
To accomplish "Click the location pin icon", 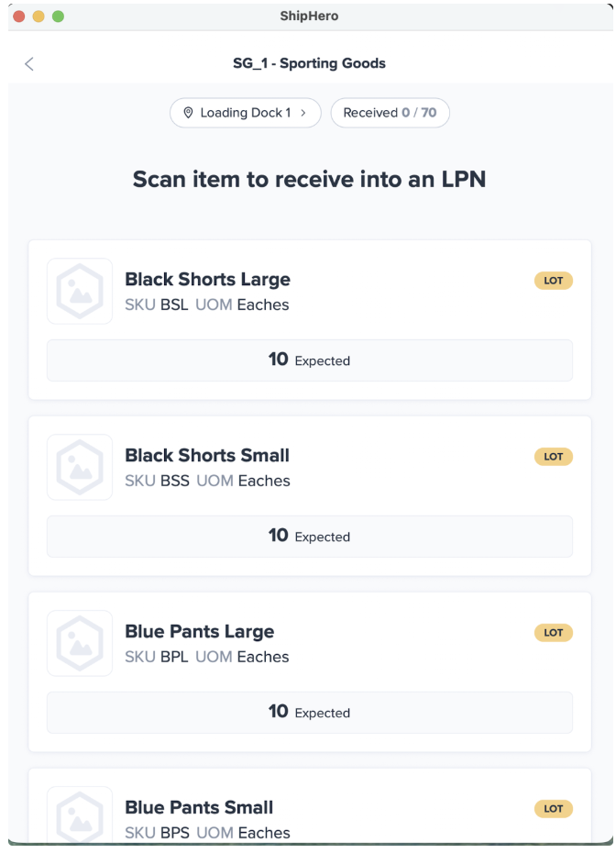I will tap(189, 113).
